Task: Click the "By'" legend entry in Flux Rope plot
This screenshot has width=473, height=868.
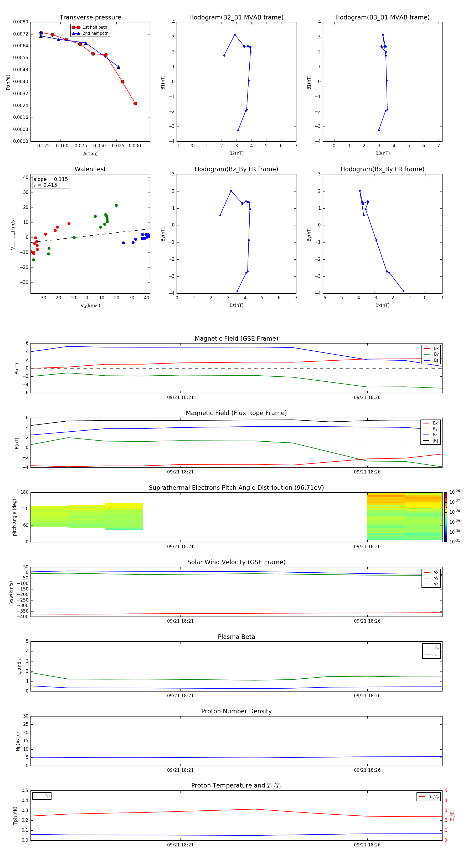Action: click(x=431, y=429)
